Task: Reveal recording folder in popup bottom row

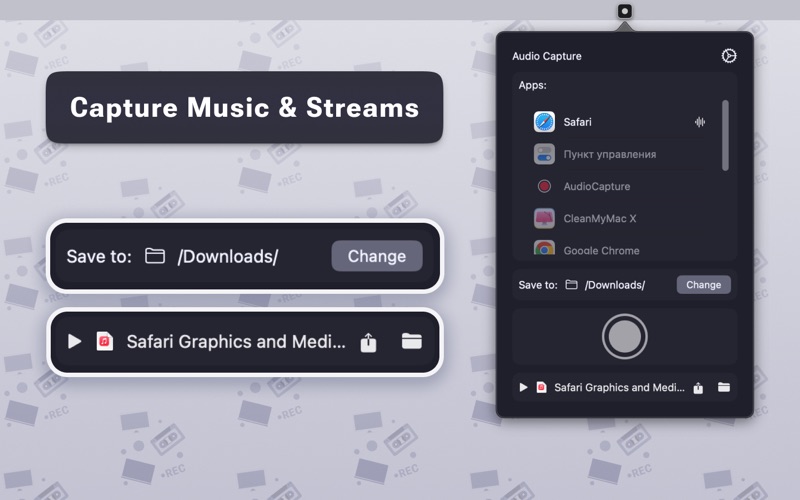Action: point(724,387)
